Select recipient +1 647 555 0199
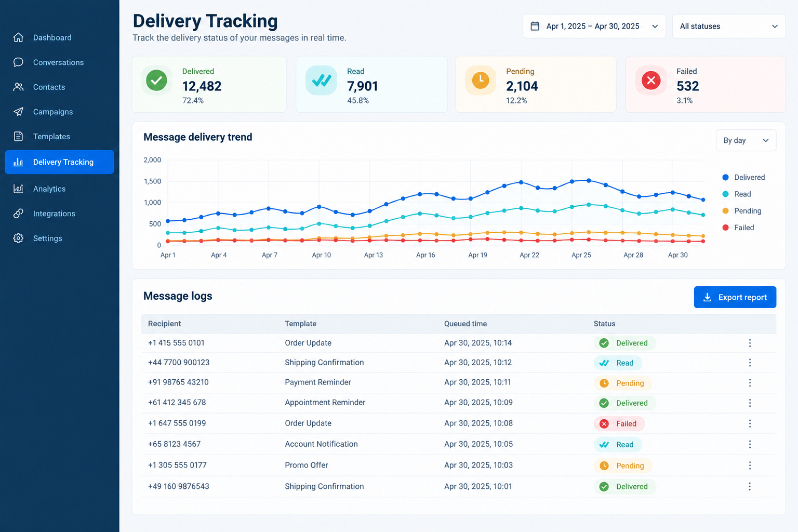Image resolution: width=798 pixels, height=532 pixels. (x=177, y=423)
